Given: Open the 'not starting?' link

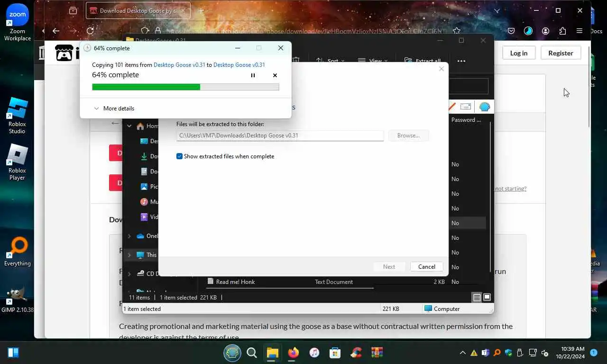Looking at the screenshot, I should 510,189.
